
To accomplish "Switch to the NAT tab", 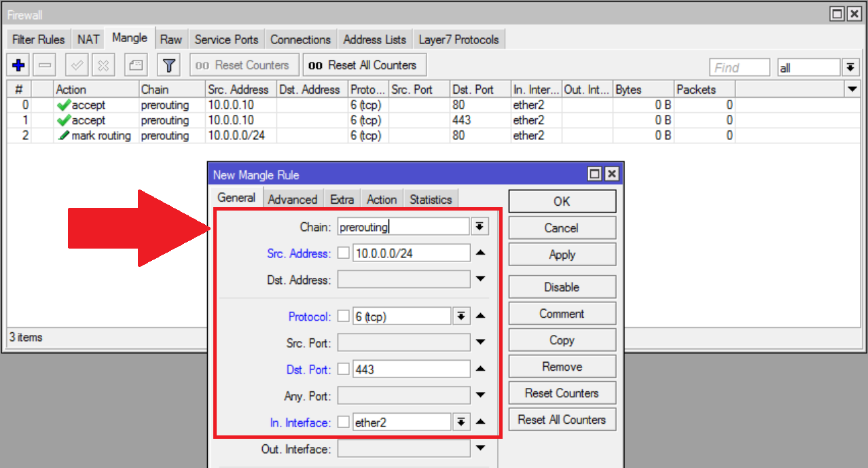I will click(88, 39).
